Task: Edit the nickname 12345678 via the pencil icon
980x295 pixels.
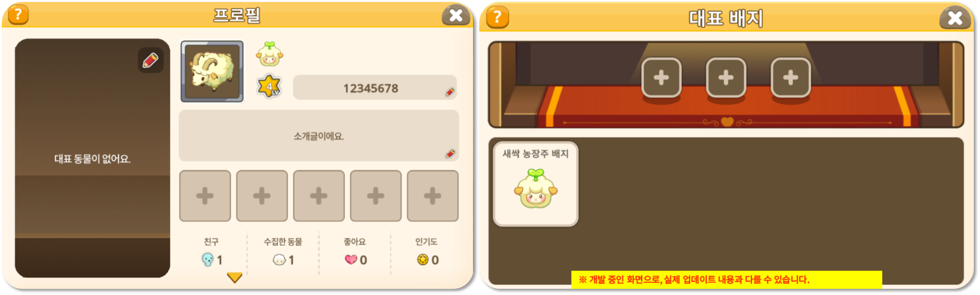Action: point(449,92)
